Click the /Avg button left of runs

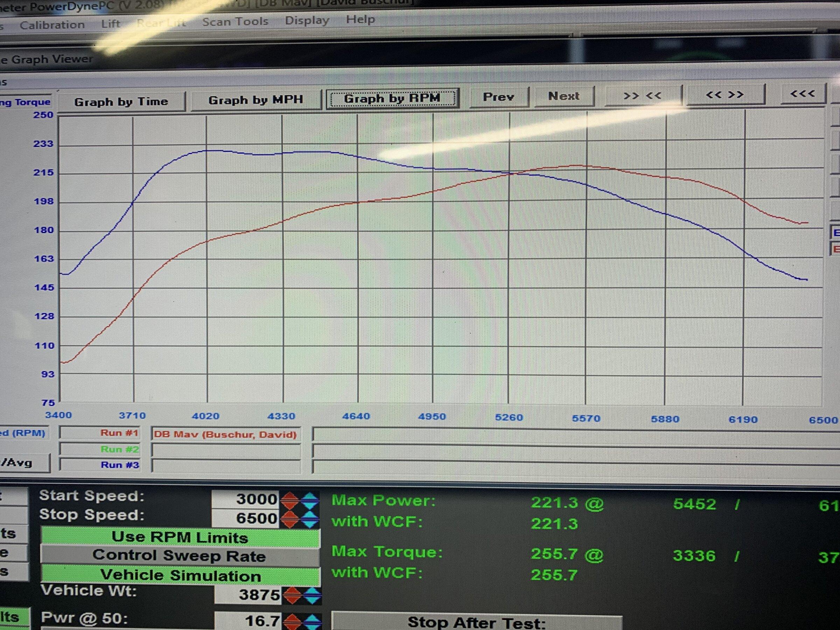(24, 463)
